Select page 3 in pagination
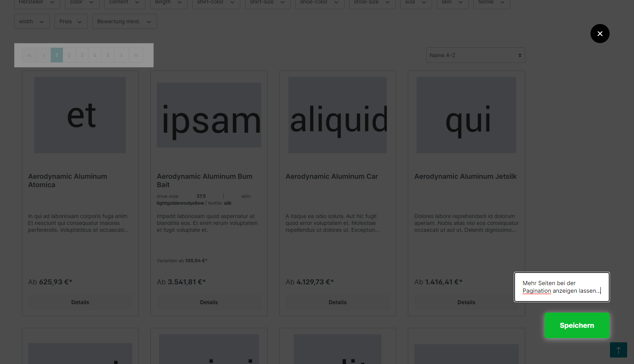The image size is (634, 364). click(82, 55)
